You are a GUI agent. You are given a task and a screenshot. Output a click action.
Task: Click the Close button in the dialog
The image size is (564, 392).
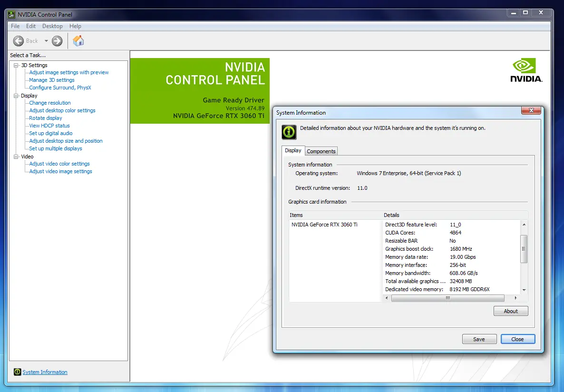click(x=517, y=339)
